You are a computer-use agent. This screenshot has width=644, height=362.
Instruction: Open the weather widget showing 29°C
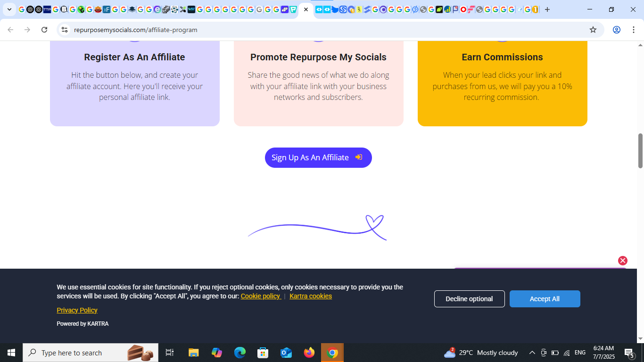click(x=481, y=353)
